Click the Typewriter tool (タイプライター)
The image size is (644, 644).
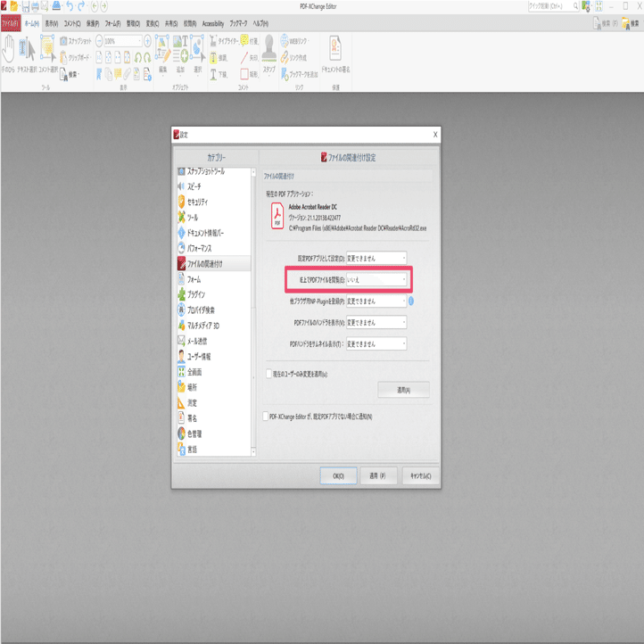tap(224, 41)
